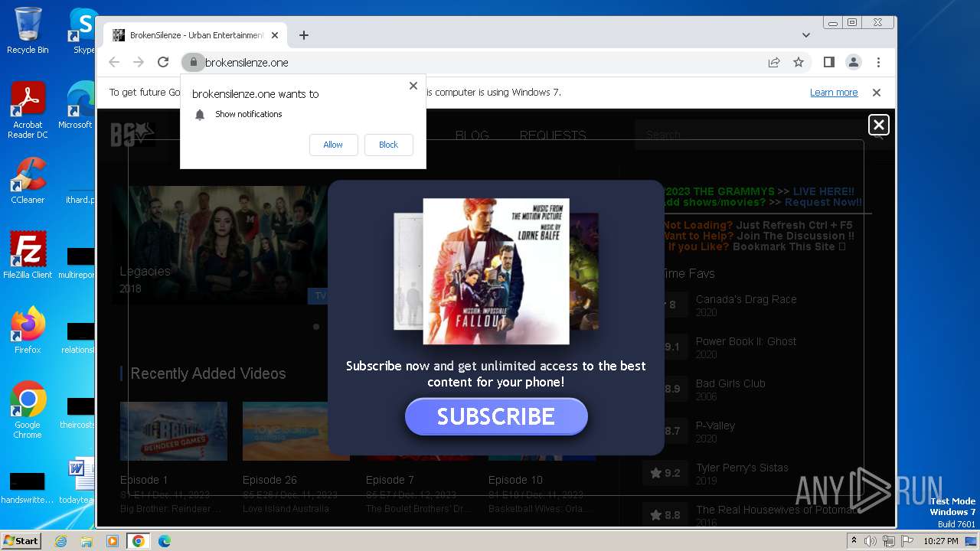Screen dimensions: 980x551
Task: Open File Explorer from taskbar
Action: coord(87,541)
